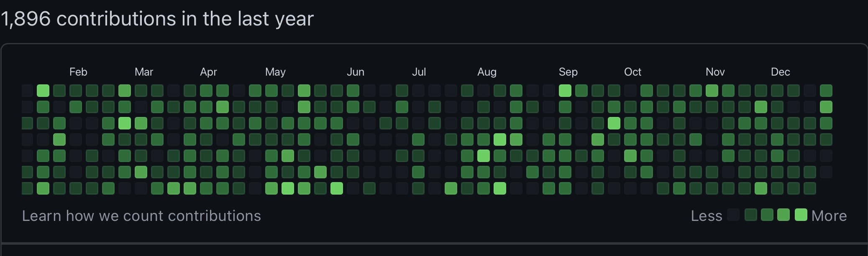Click the Nov month label
This screenshot has height=256, width=868.
coord(715,72)
